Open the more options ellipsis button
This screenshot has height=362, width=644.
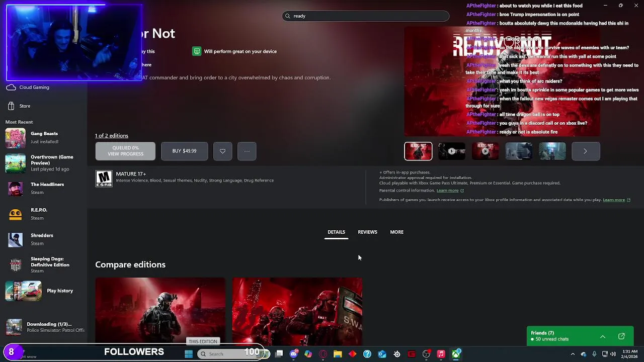[247, 151]
